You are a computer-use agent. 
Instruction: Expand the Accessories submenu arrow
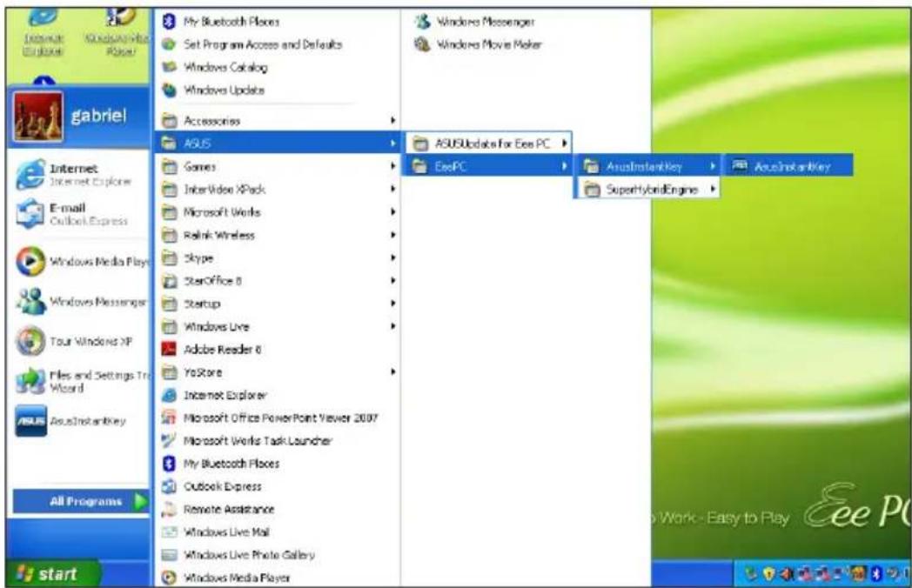(393, 120)
